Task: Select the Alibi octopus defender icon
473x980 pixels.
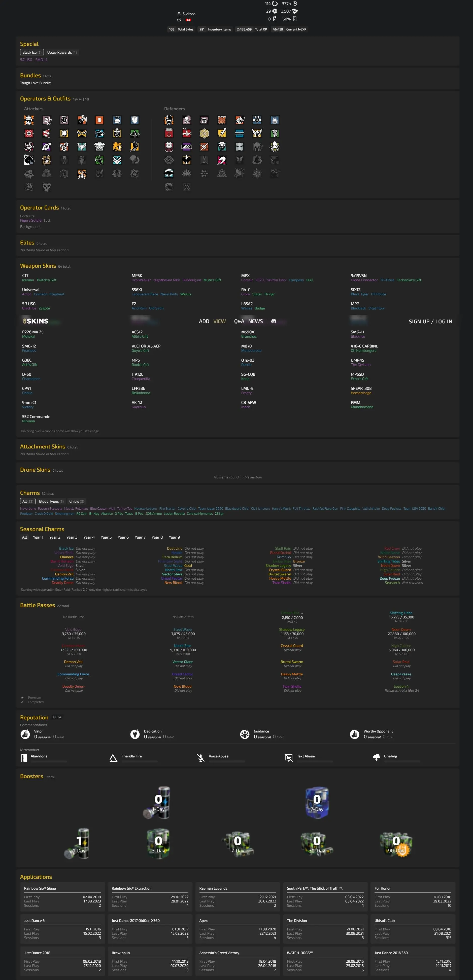Action: [275, 147]
